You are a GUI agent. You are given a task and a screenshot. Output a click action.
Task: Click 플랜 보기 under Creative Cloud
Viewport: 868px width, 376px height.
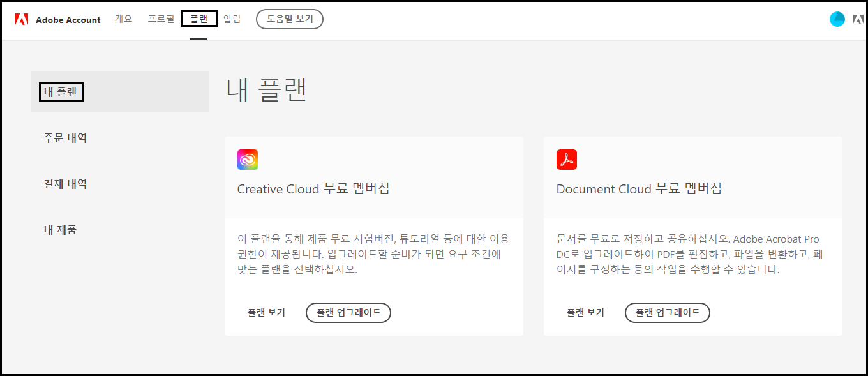click(x=266, y=313)
